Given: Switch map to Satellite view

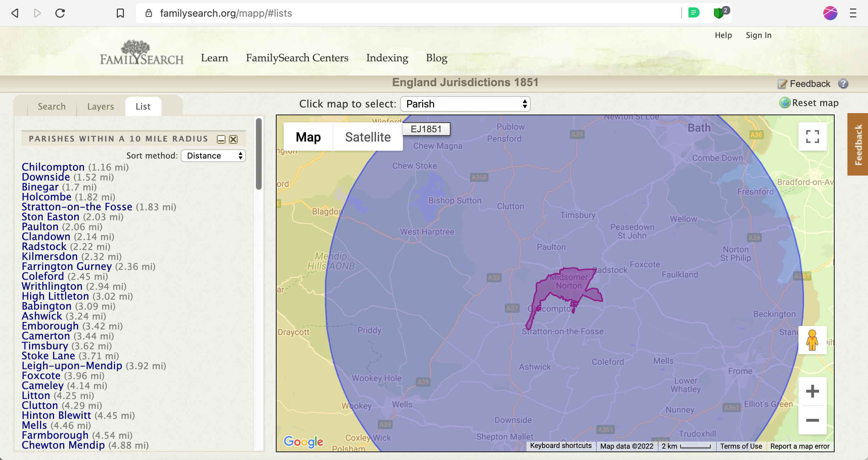Looking at the screenshot, I should click(368, 137).
